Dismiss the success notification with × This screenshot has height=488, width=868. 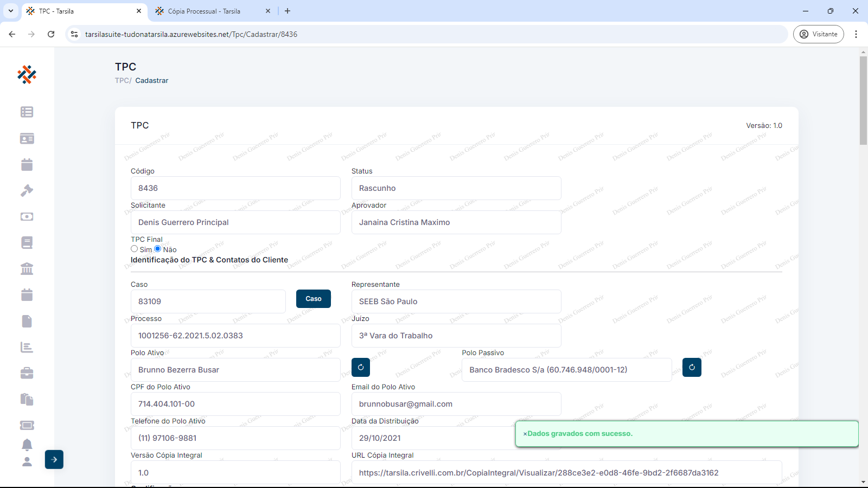pos(525,434)
